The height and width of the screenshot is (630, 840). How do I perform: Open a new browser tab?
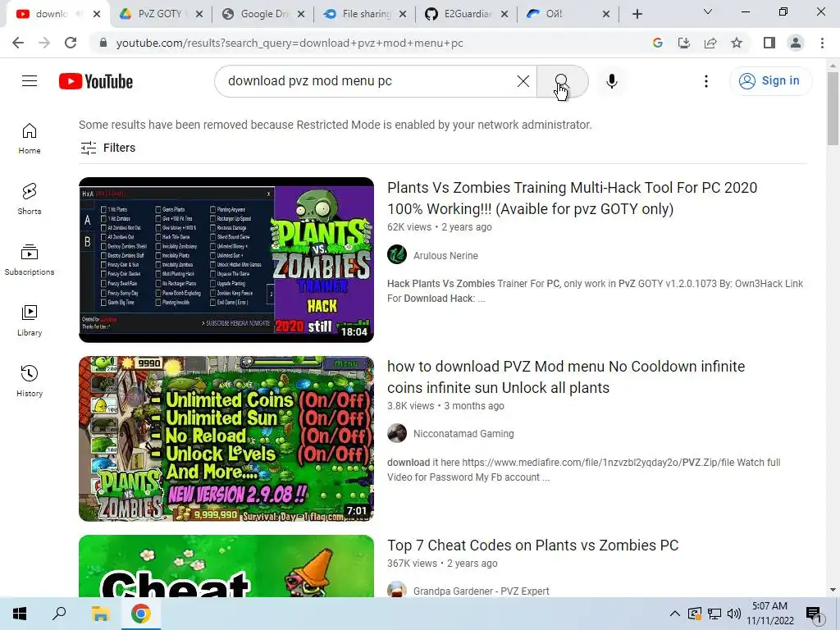coord(637,14)
